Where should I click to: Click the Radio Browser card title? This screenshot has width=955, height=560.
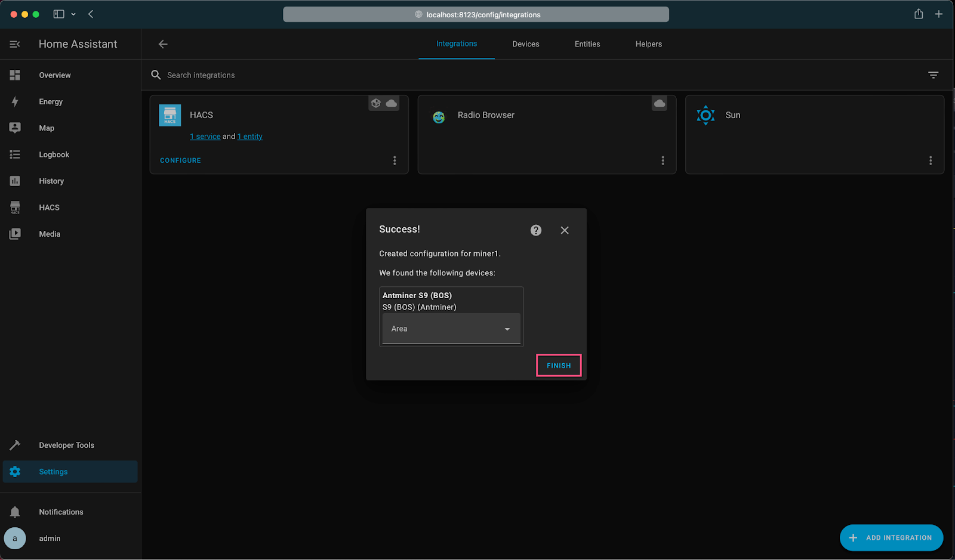pyautogui.click(x=486, y=115)
